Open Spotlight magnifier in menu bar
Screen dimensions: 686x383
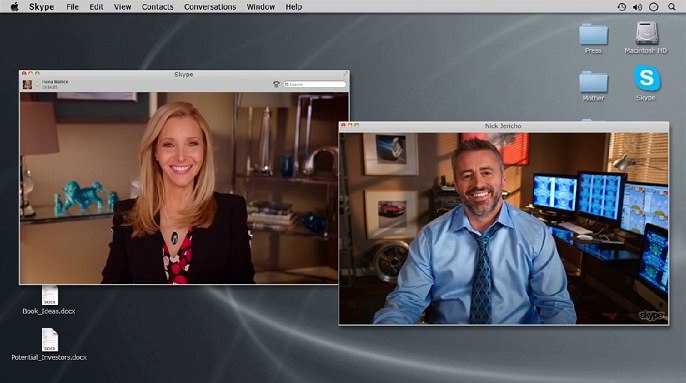671,7
